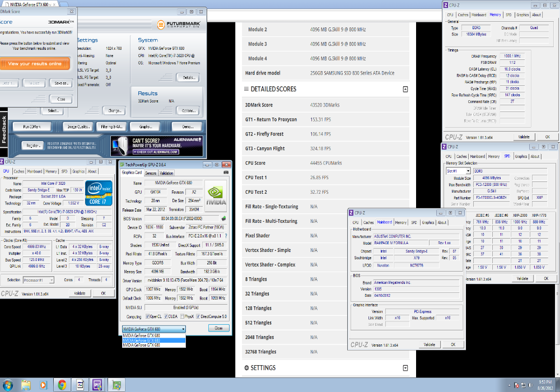Click the GPU-Z BIOS save chip icon
This screenshot has width=560, height=392.
point(223,218)
